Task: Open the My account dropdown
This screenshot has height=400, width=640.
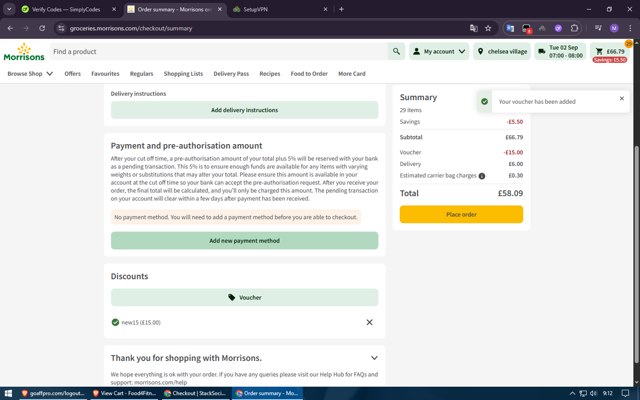Action: (439, 51)
